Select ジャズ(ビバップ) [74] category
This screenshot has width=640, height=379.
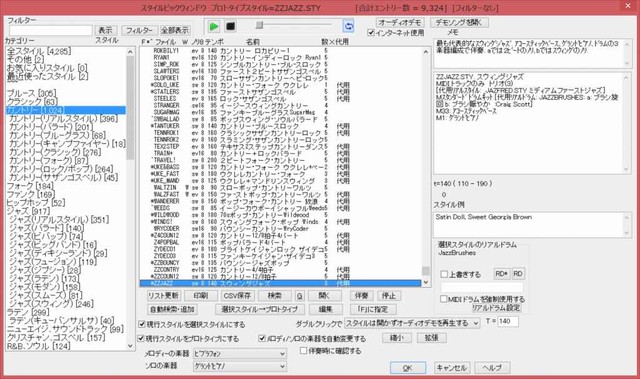coord(46,236)
